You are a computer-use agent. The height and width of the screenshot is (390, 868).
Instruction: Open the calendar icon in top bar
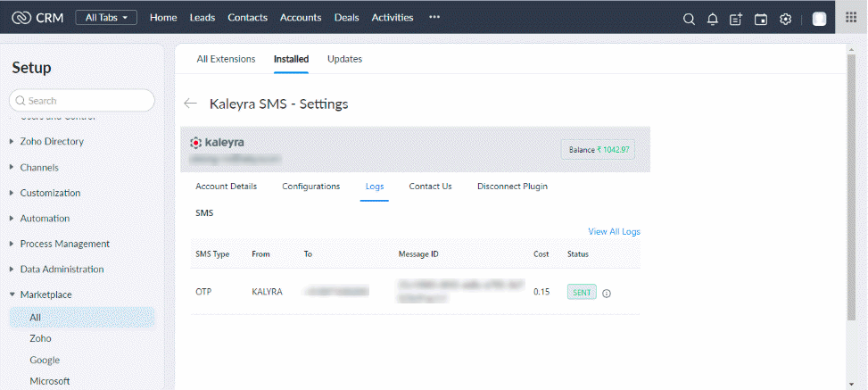761,20
